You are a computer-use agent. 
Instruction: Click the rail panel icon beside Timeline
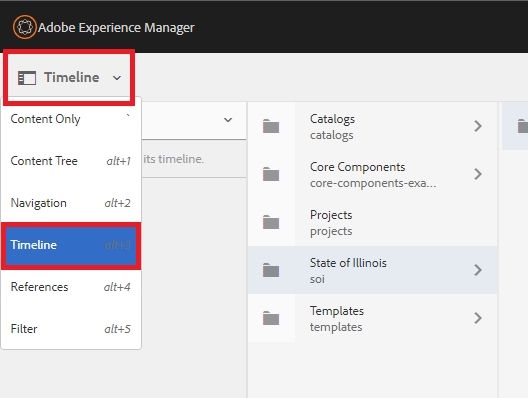tap(27, 78)
